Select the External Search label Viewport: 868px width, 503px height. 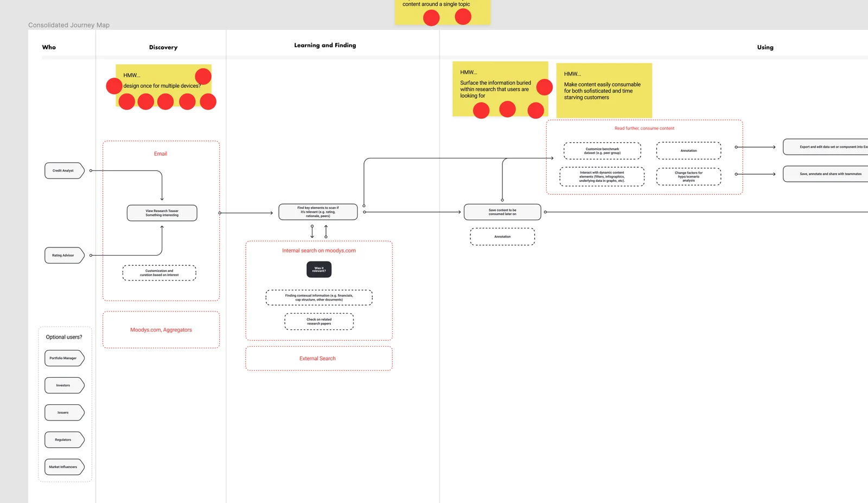[x=317, y=359]
